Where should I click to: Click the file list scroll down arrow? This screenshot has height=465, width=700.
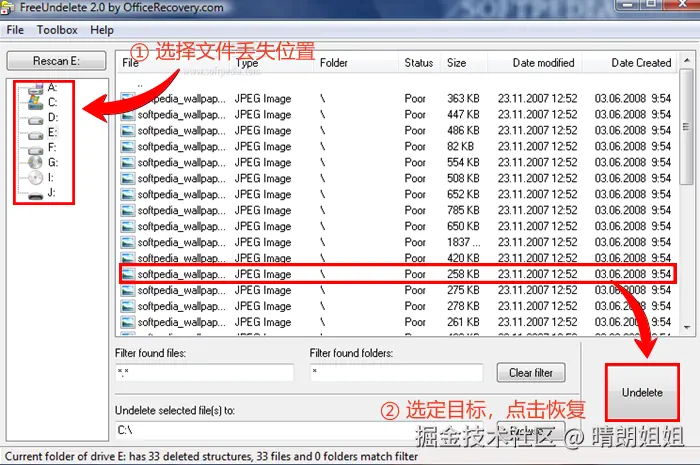687,328
